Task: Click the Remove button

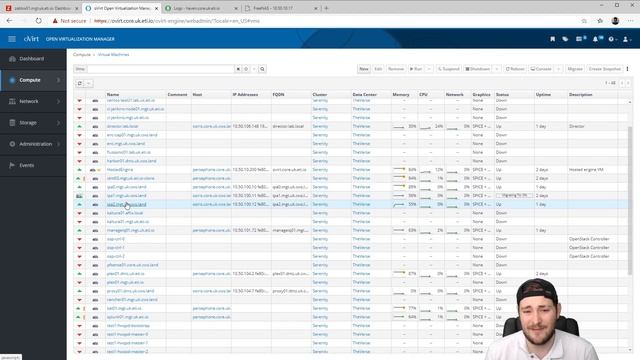Action: coord(396,69)
